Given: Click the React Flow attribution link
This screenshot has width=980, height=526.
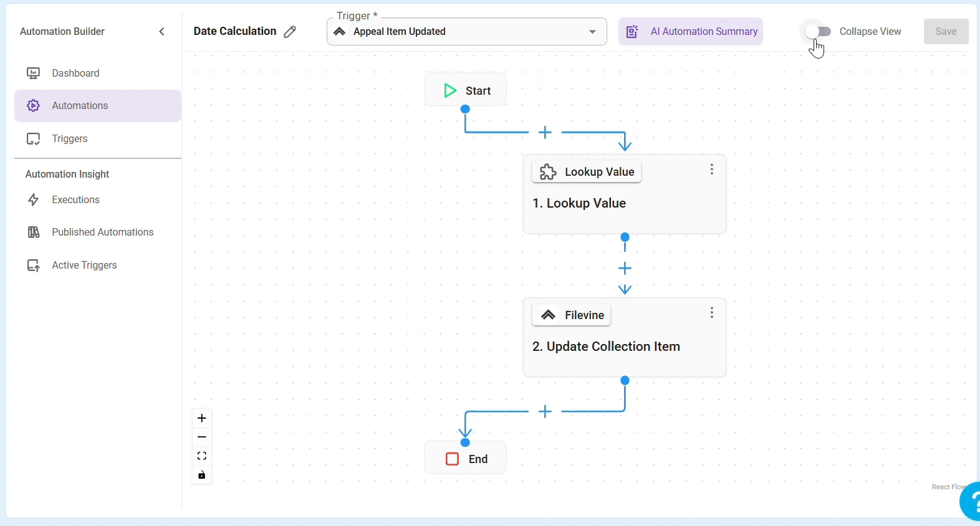Looking at the screenshot, I should 949,487.
